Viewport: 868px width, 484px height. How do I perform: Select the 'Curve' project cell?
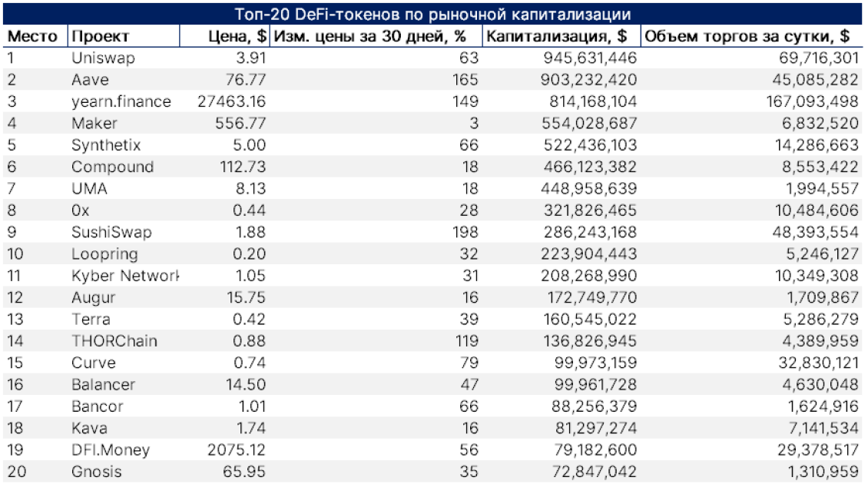tap(94, 363)
